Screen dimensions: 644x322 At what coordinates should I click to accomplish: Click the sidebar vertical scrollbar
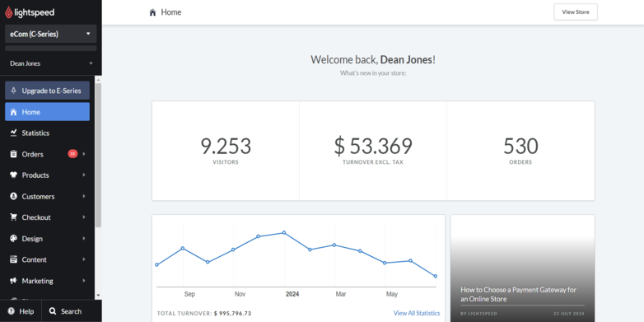coord(98,156)
